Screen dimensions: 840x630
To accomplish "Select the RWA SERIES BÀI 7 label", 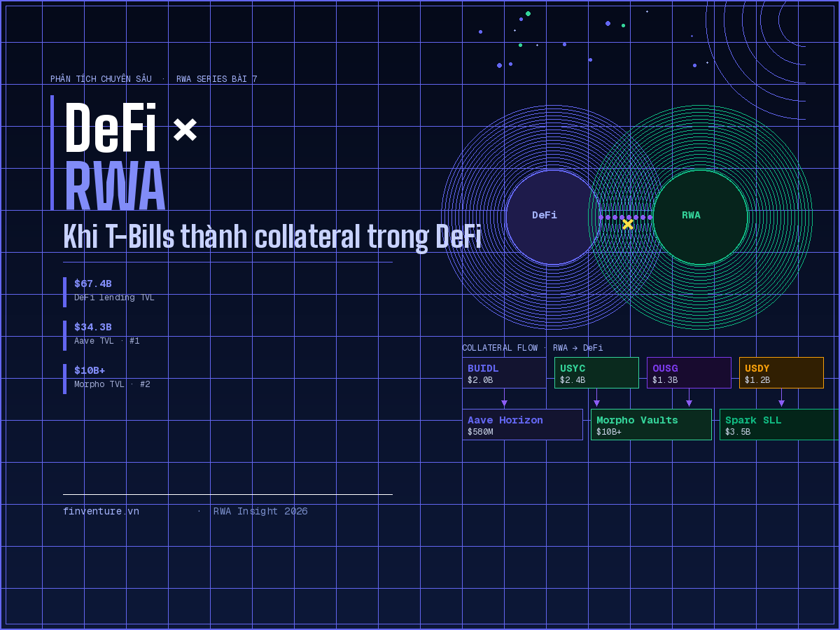I will [x=216, y=78].
